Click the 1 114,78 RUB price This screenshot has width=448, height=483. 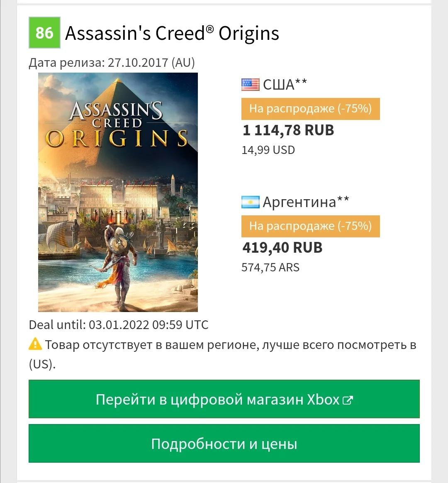(288, 130)
